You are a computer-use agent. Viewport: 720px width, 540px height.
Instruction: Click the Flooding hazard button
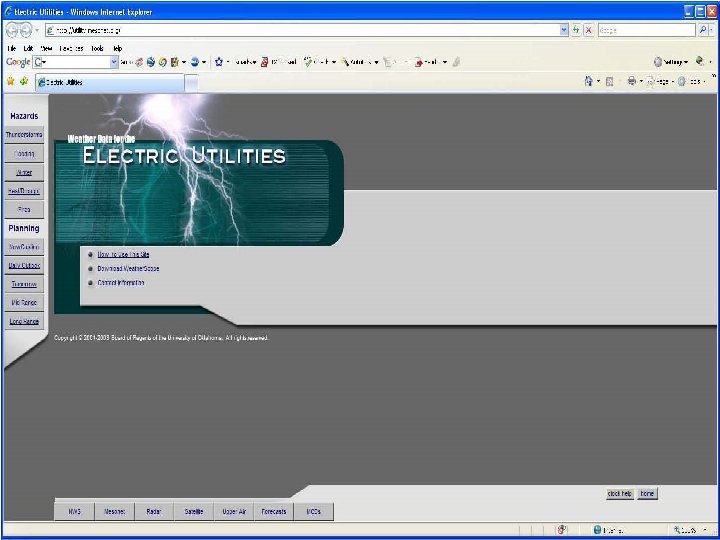(24, 154)
